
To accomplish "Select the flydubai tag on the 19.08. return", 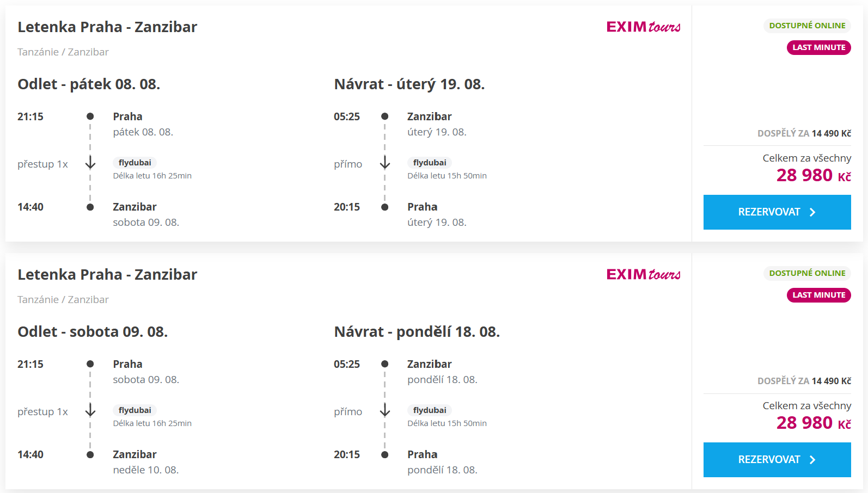I will click(430, 163).
